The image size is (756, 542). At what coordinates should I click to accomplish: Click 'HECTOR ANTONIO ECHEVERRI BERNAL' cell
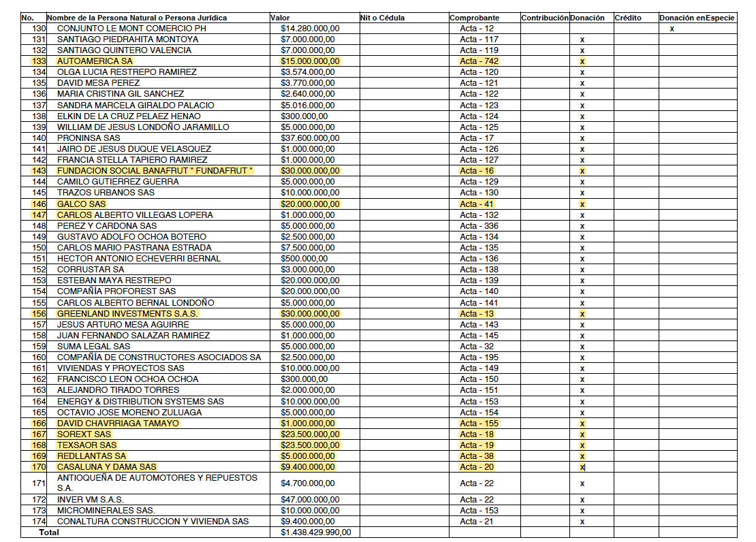click(x=139, y=259)
